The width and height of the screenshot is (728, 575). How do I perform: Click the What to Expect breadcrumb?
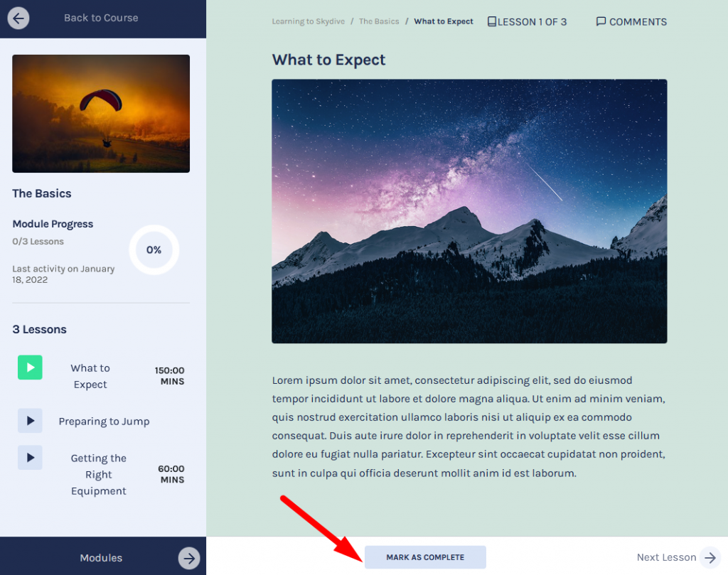(444, 21)
